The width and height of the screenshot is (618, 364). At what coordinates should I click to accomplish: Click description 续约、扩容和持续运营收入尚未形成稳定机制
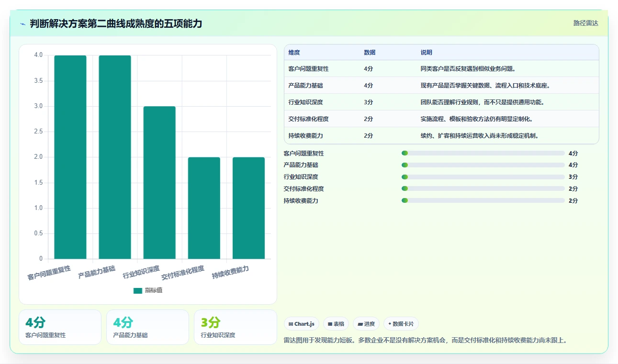coord(479,136)
